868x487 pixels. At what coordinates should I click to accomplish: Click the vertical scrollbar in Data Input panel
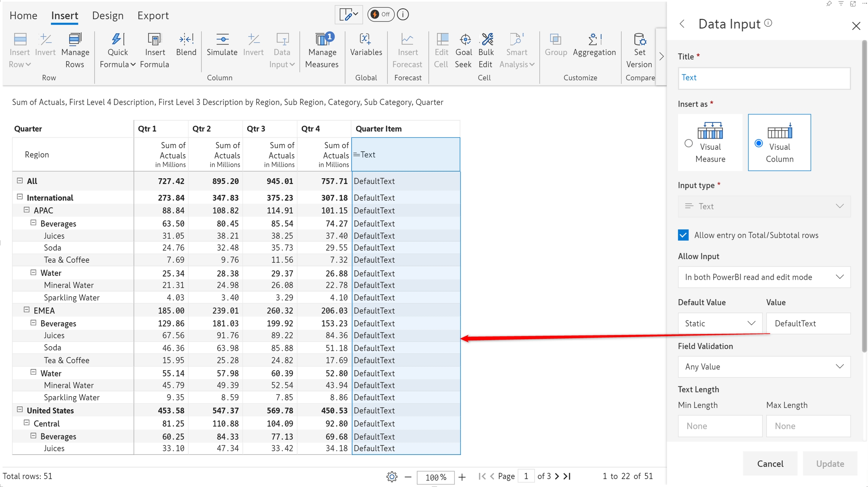[864, 196]
